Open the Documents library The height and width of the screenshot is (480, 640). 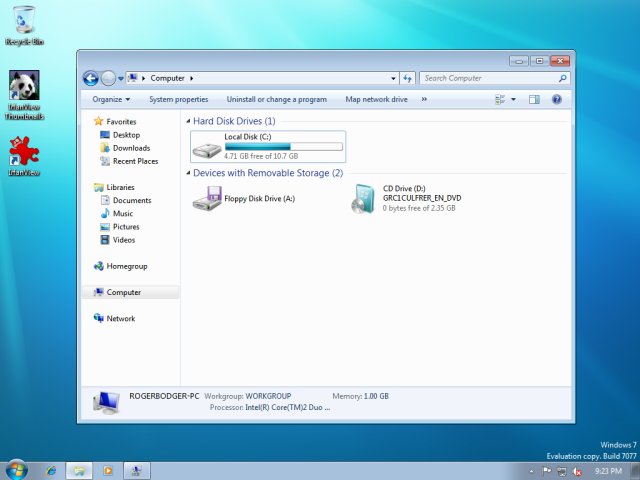[126, 200]
